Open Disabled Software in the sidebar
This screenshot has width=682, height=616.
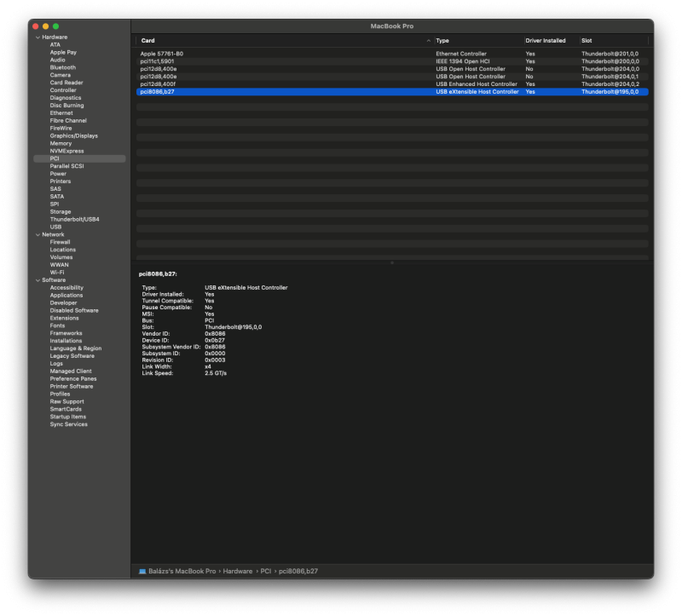click(x=74, y=311)
